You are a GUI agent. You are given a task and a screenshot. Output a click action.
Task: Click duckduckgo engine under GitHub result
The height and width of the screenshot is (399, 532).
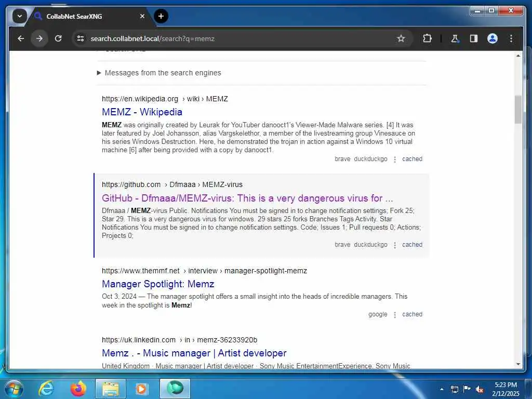[x=370, y=245]
